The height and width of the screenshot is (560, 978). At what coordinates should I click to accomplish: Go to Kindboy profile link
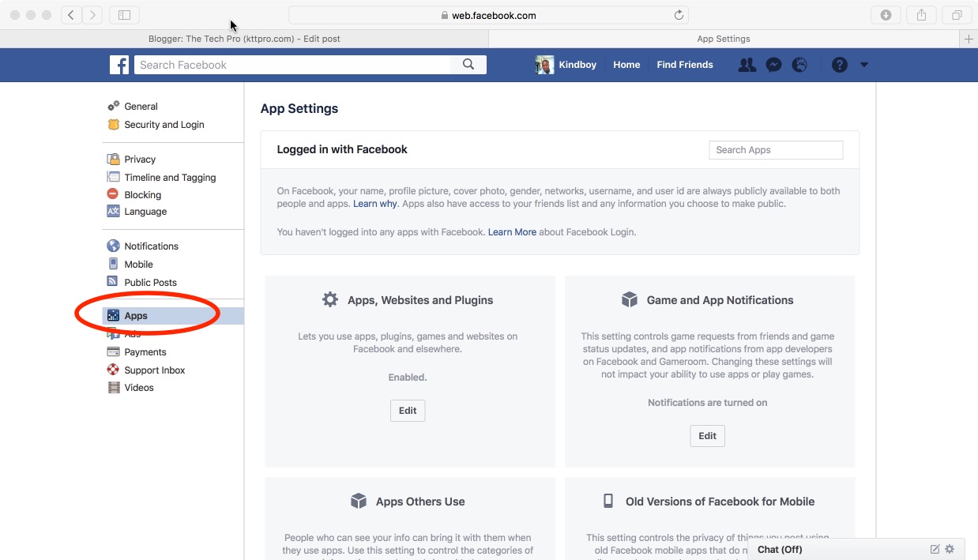point(577,65)
